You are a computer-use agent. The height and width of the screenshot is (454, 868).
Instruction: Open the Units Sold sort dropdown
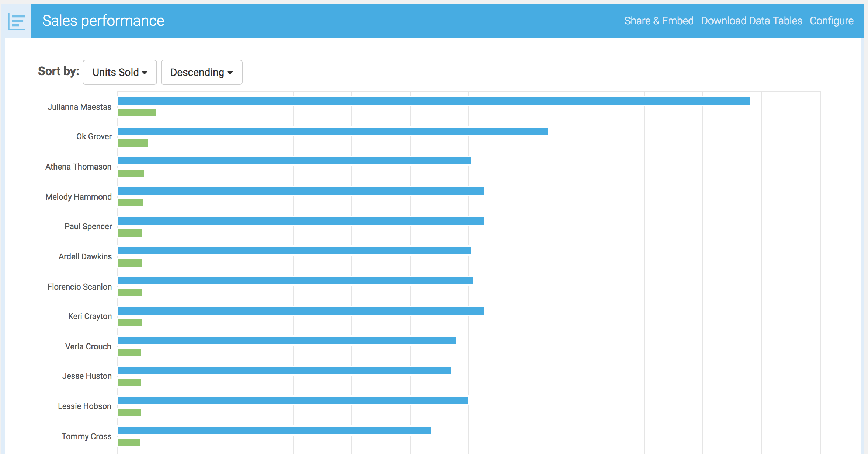[119, 72]
